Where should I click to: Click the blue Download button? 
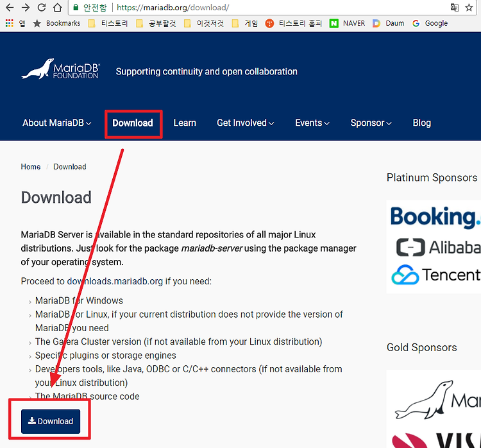coord(51,421)
